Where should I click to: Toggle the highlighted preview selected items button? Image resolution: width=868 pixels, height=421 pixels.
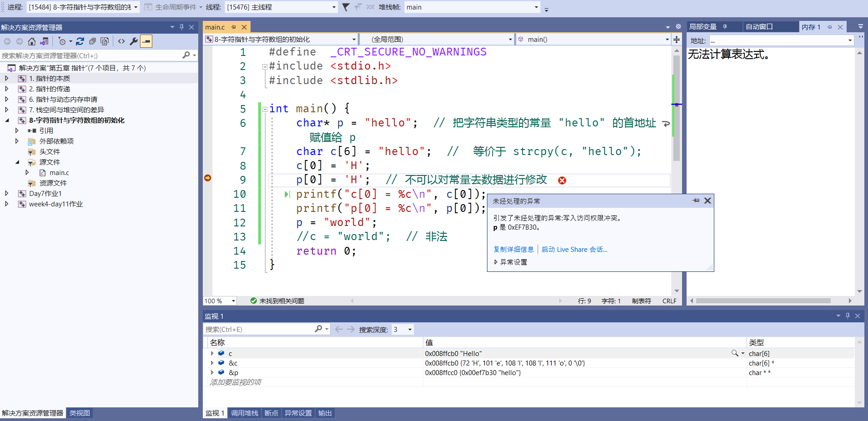[x=146, y=41]
